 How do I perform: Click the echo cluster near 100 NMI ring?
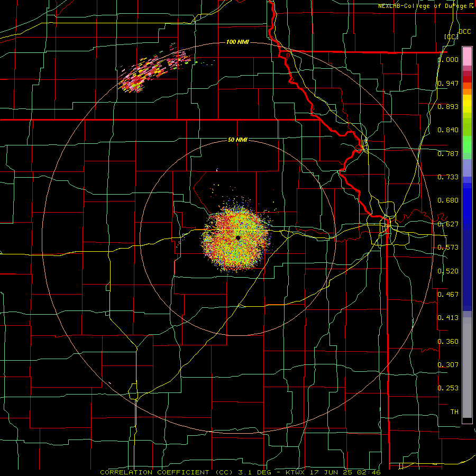[155, 68]
